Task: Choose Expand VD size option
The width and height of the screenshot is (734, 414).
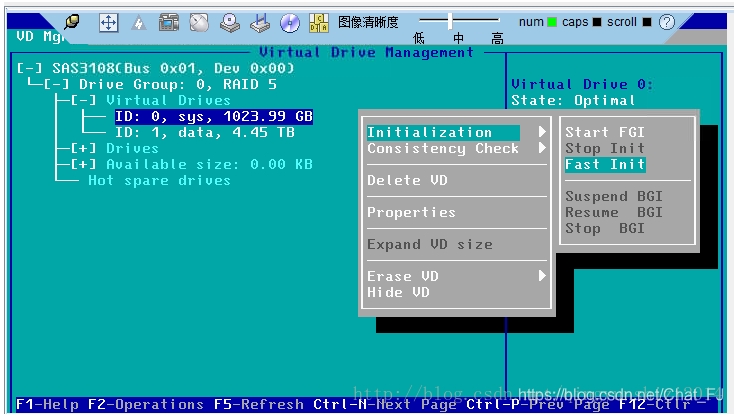Action: pos(430,244)
